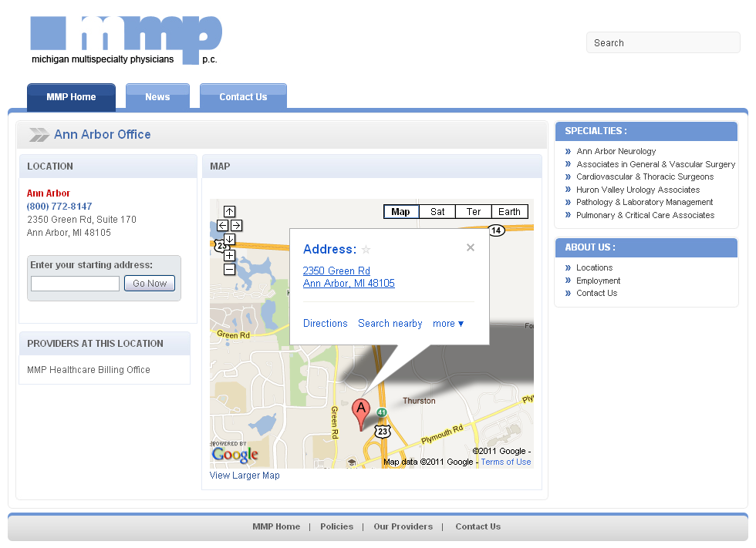Screen dimensions: 756x548
Task: Click the Search box at top
Action: pos(663,43)
